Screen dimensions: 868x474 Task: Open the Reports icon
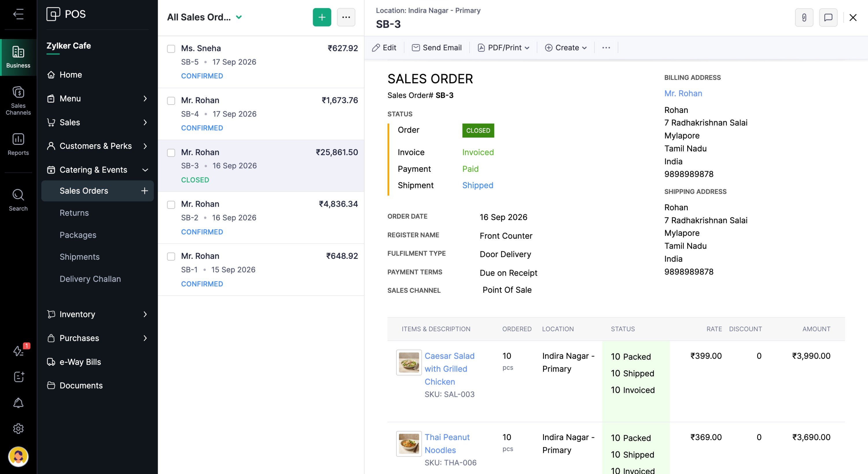pyautogui.click(x=18, y=144)
